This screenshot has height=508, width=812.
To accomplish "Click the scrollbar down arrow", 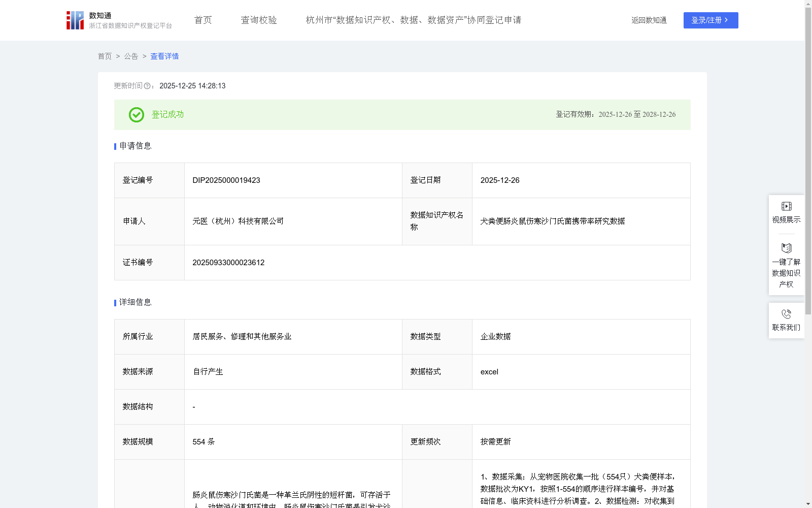I will tap(808, 504).
